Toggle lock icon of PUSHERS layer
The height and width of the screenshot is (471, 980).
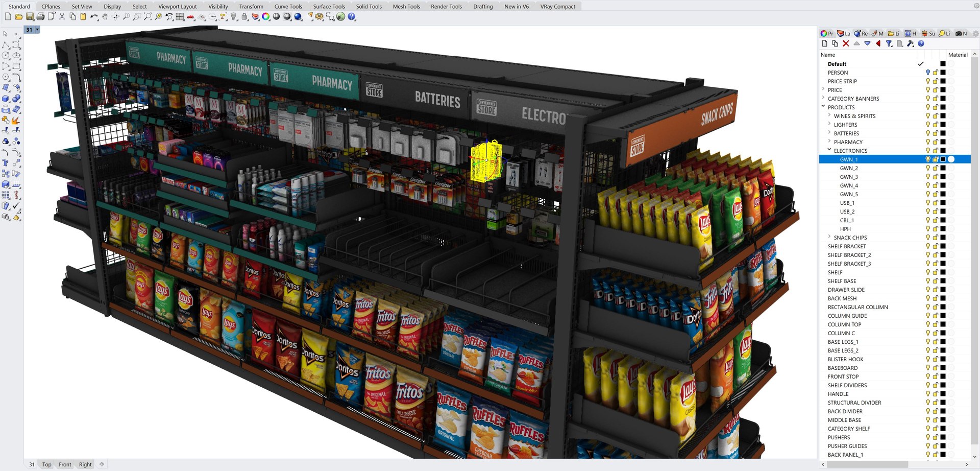936,437
